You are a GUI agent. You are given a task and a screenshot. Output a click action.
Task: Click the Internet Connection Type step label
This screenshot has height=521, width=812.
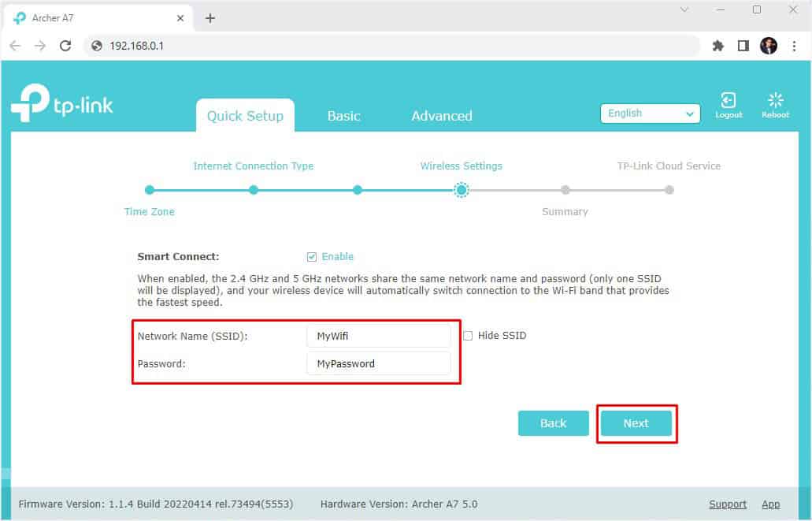pos(254,166)
